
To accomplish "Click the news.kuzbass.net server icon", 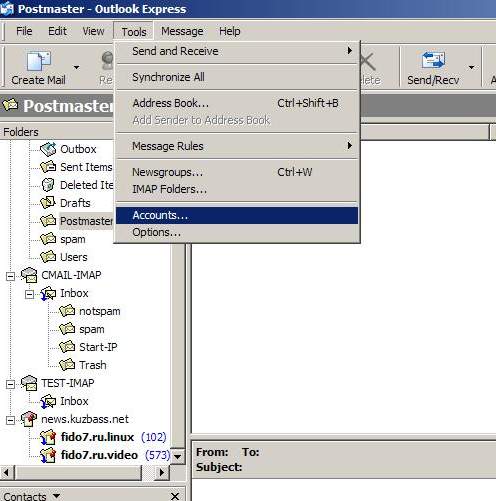I will pos(29,419).
